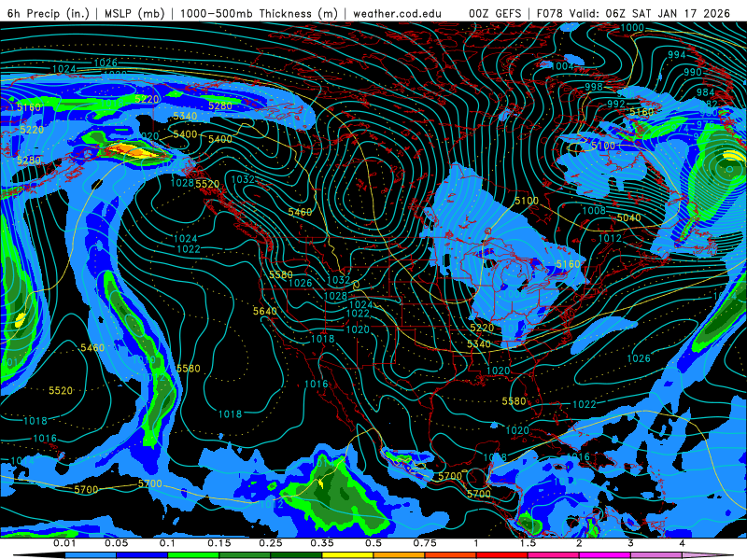Click the 1.5 legend value
The height and width of the screenshot is (560, 747).
528,543
